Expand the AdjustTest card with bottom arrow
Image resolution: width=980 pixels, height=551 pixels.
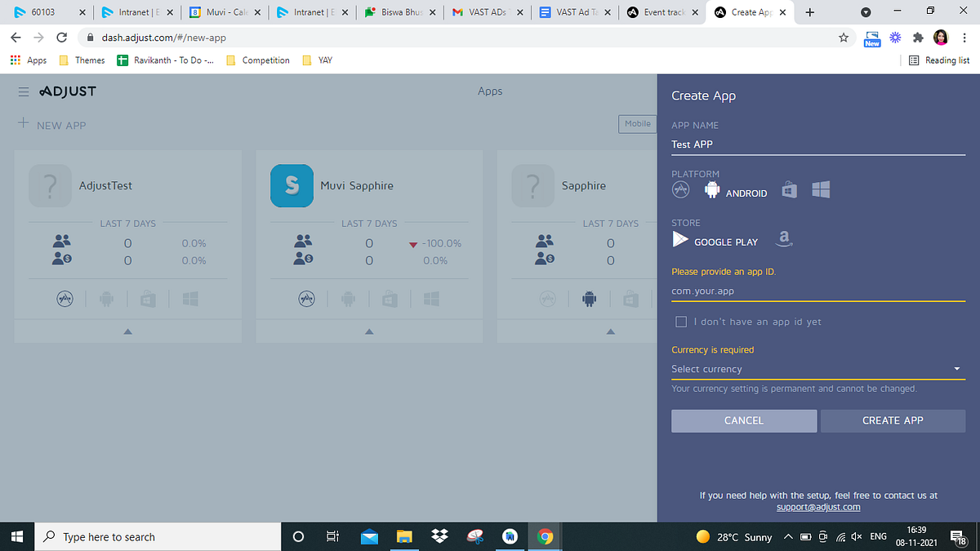(128, 331)
